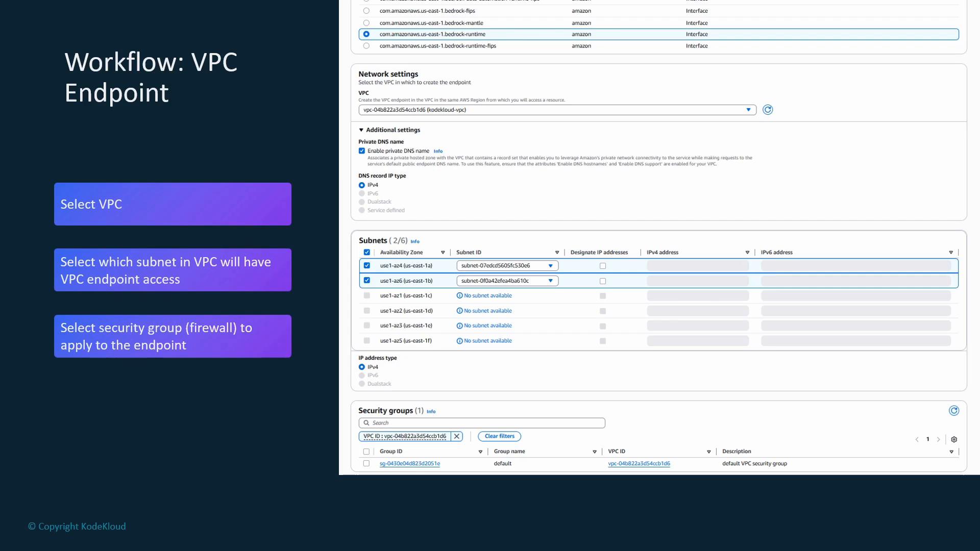Click the Select VPC step box
The image size is (980, 551).
coord(173,204)
